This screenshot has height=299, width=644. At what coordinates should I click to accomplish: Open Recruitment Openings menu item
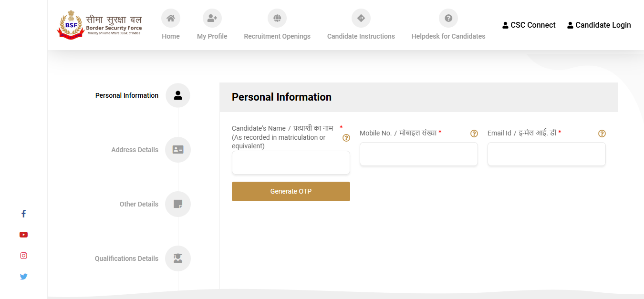tap(277, 25)
